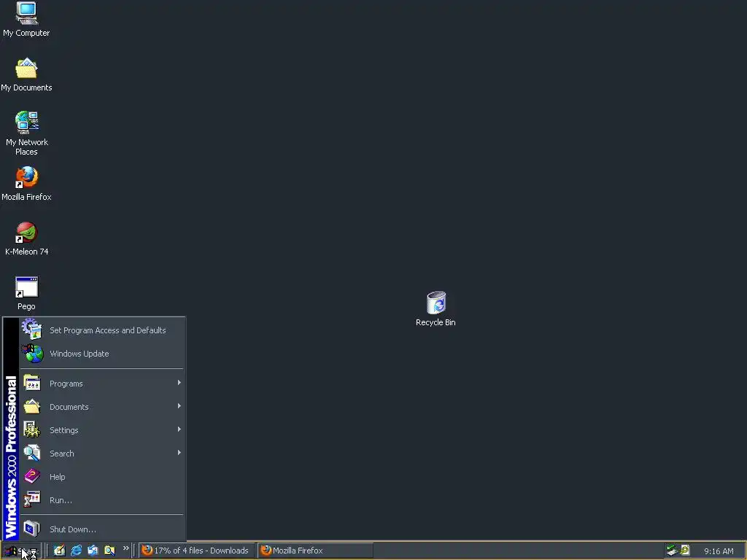This screenshot has height=560, width=747.
Task: Choose Run... in the Start menu
Action: [x=101, y=500]
